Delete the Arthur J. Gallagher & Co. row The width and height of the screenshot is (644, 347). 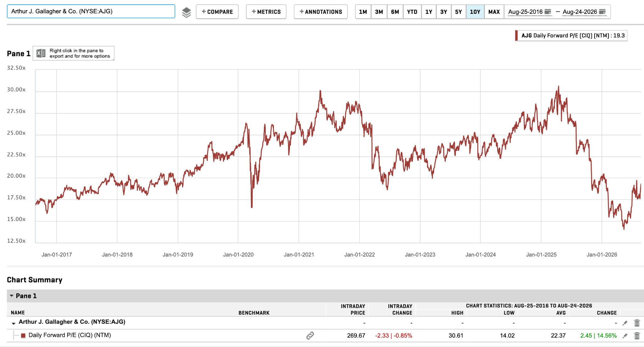click(637, 323)
